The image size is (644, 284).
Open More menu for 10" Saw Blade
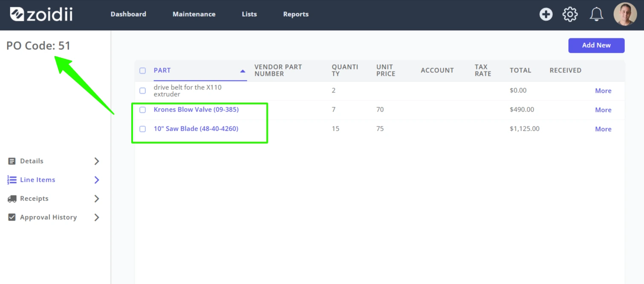coord(603,129)
